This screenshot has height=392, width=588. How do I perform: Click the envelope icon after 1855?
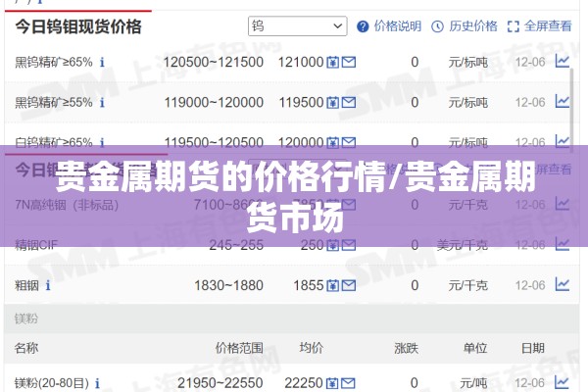pyautogui.click(x=349, y=286)
